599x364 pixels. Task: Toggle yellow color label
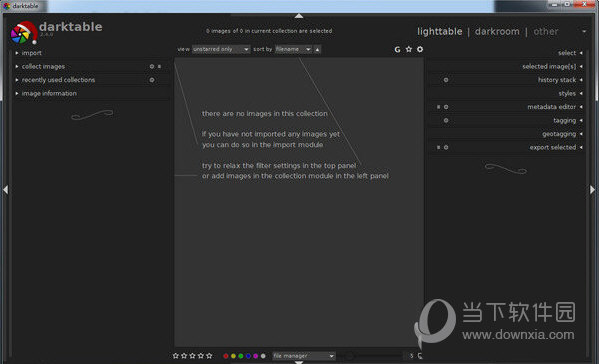[233, 356]
